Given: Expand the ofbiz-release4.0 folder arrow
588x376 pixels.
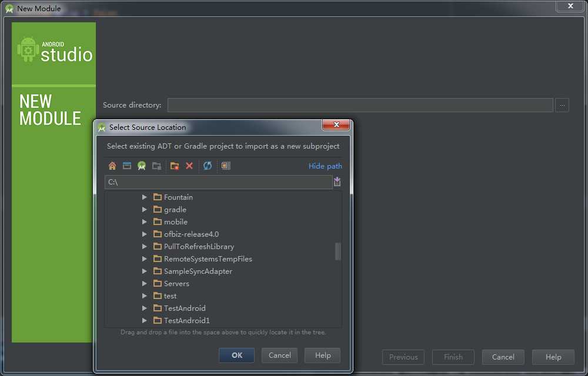Looking at the screenshot, I should [x=145, y=234].
